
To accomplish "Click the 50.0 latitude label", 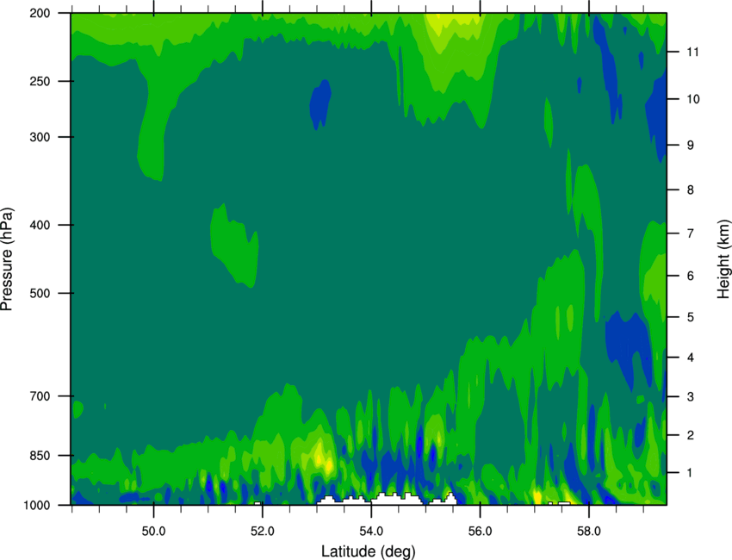I will tap(153, 532).
